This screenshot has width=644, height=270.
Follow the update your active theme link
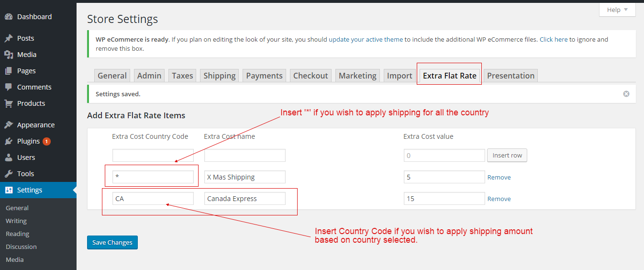[366, 40]
